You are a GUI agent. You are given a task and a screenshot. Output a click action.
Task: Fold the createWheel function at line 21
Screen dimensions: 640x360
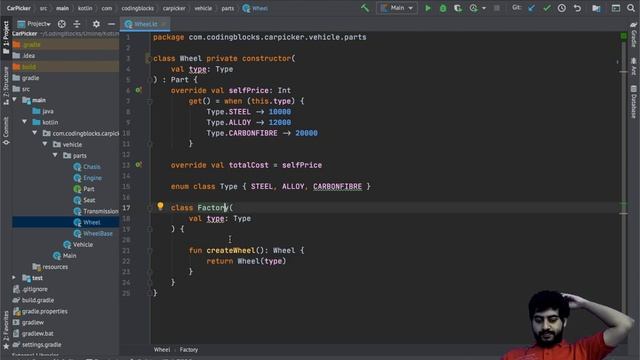(150, 250)
